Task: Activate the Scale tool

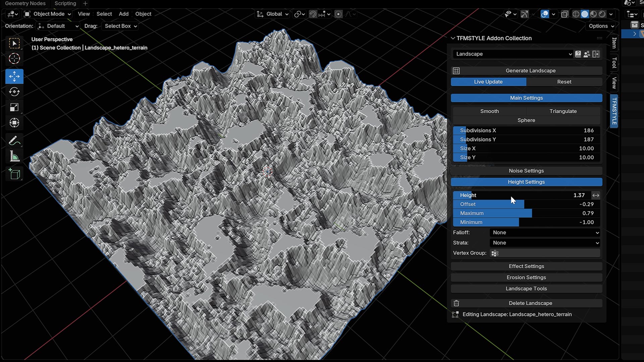Action: click(x=14, y=107)
